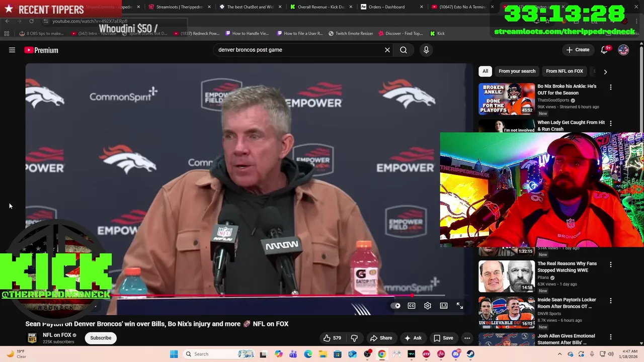The image size is (644, 362).
Task: Toggle autoplay switch in the player
Action: (x=396, y=306)
